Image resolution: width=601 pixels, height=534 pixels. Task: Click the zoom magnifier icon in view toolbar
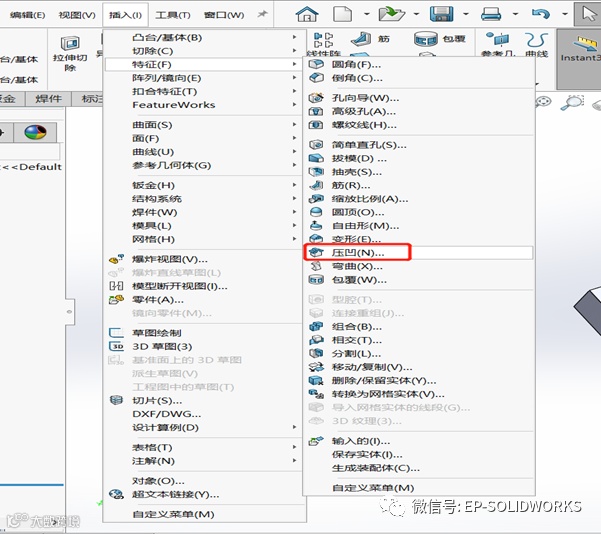click(x=571, y=103)
